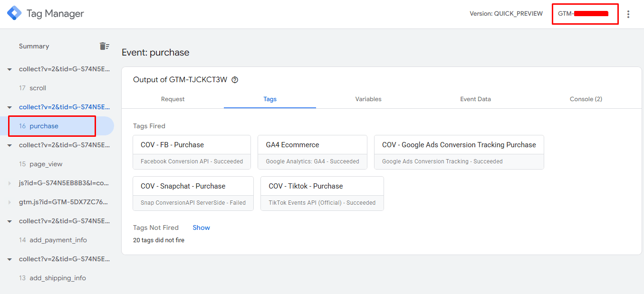Click the 'Event: purchase' heading
Screen dimensions: 644x294
click(x=155, y=52)
